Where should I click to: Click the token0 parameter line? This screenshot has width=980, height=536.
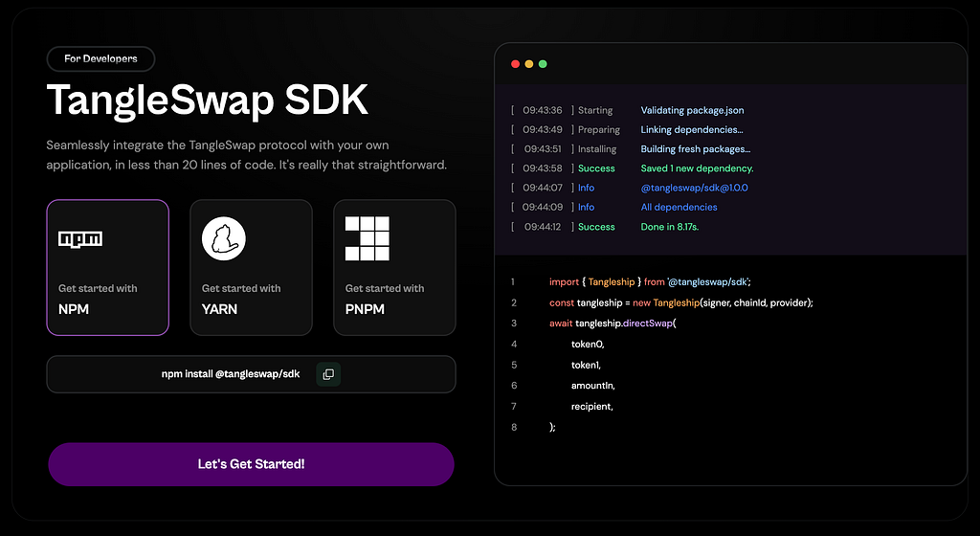coord(588,345)
